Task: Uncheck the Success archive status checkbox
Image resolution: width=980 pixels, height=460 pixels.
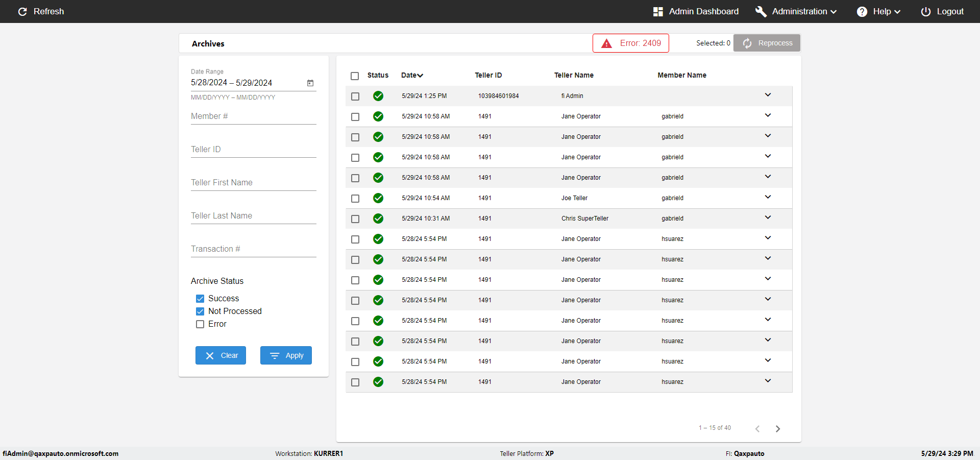Action: click(200, 299)
